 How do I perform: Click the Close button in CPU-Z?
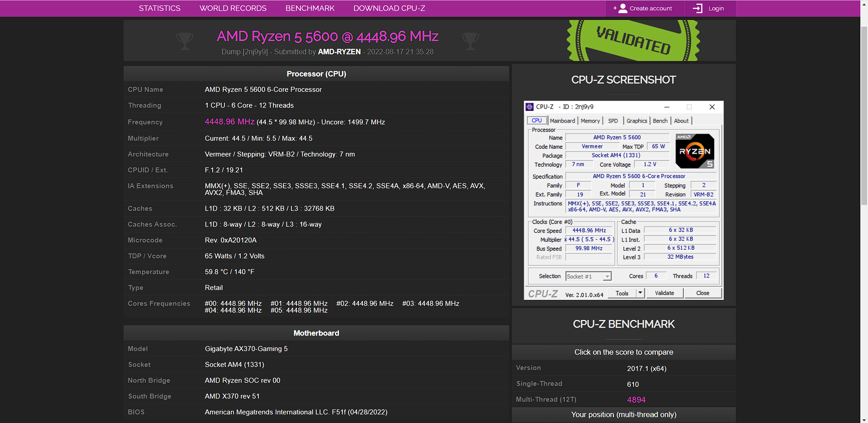click(702, 293)
